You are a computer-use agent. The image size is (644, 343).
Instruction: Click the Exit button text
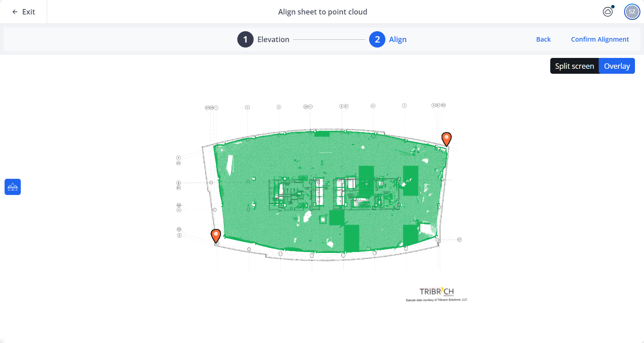[x=29, y=12]
